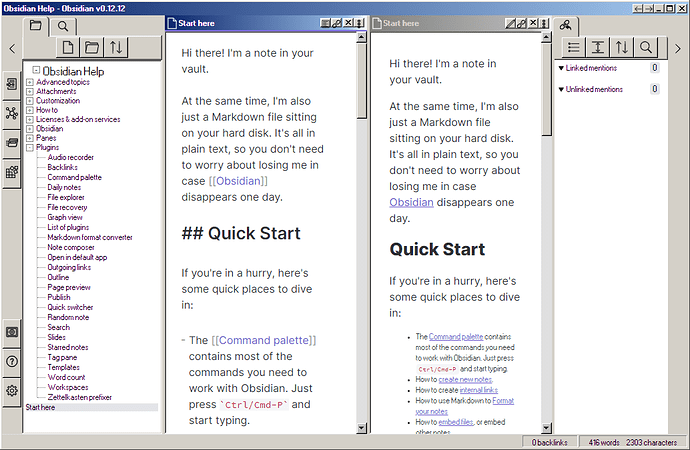Show search in the backlinks pane
Screen dimensions: 690x450
[646, 47]
